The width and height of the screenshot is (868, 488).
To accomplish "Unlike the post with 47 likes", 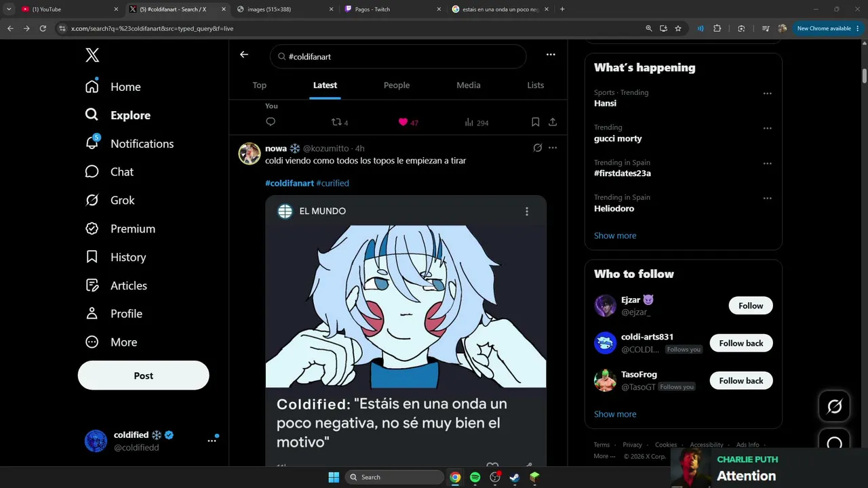I will tap(408, 123).
